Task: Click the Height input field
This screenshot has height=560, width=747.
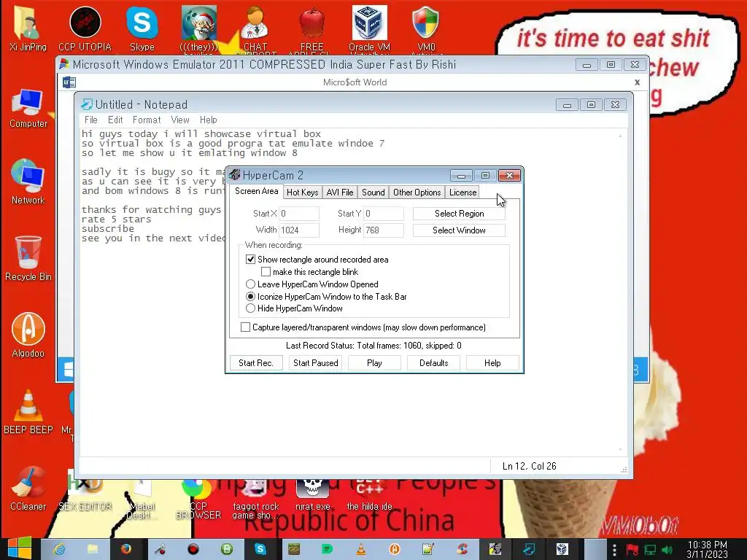Action: 384,230
